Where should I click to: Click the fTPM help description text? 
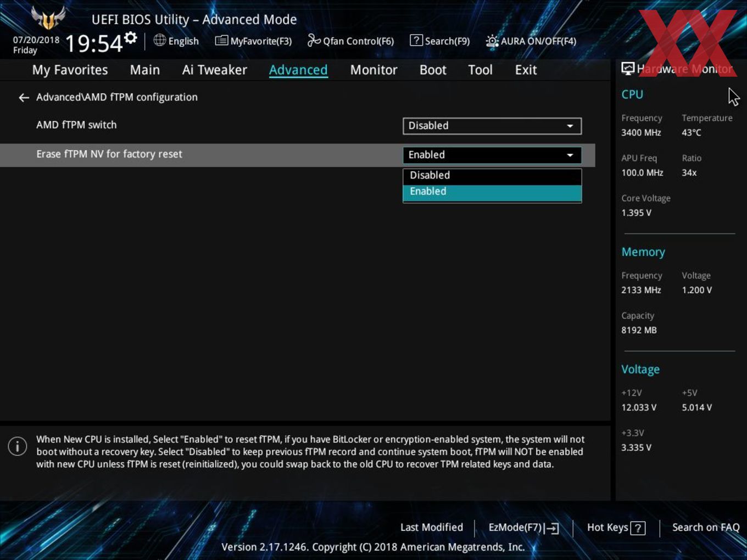(310, 452)
